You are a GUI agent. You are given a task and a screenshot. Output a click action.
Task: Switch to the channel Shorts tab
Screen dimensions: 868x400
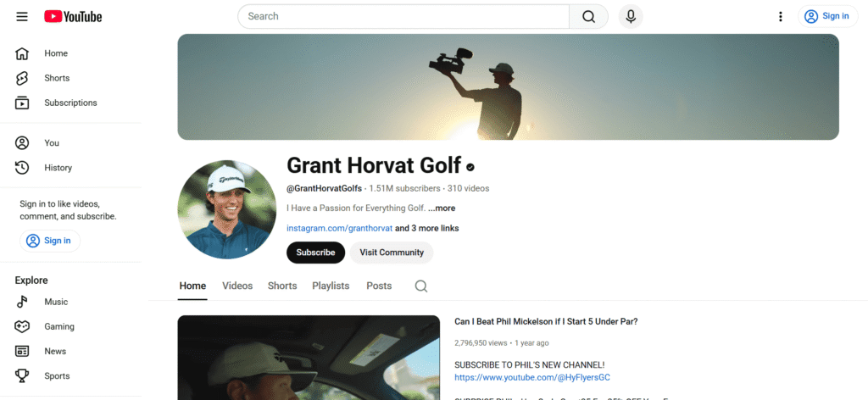[x=282, y=286]
